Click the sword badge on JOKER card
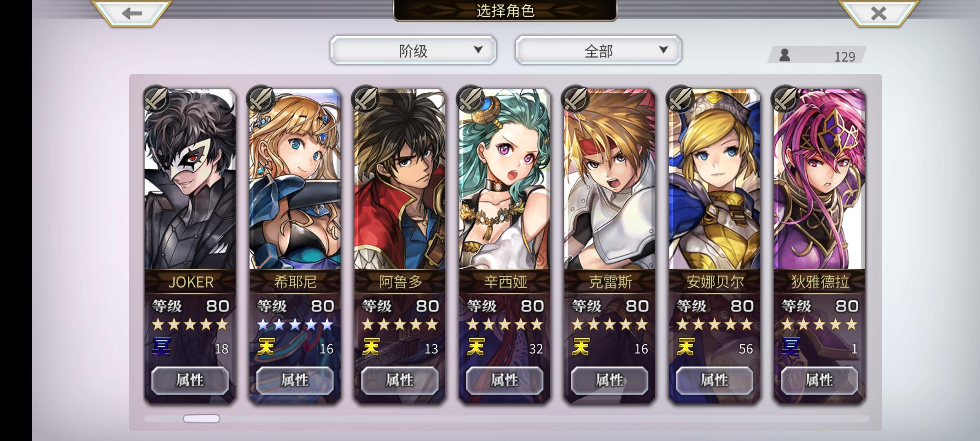The width and height of the screenshot is (980, 441). tap(156, 99)
